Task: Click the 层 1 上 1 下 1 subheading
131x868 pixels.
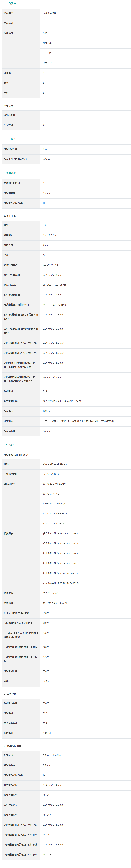Action: [11, 216]
